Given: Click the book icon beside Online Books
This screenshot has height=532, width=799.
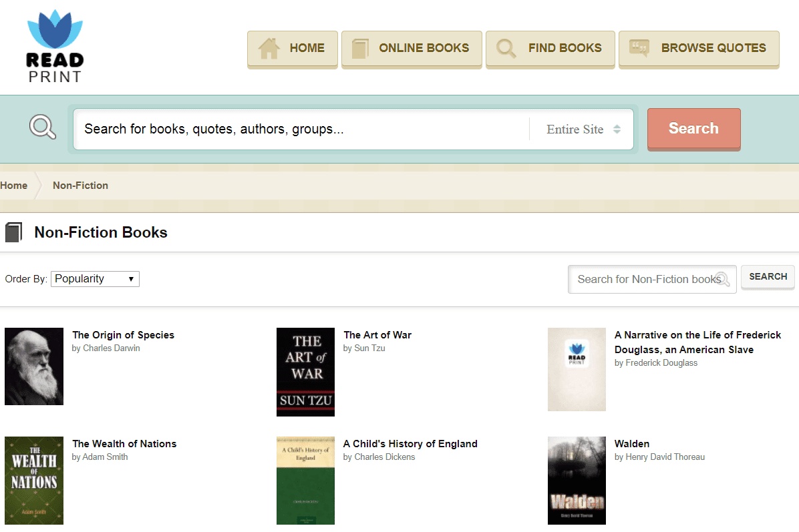Looking at the screenshot, I should (360, 49).
